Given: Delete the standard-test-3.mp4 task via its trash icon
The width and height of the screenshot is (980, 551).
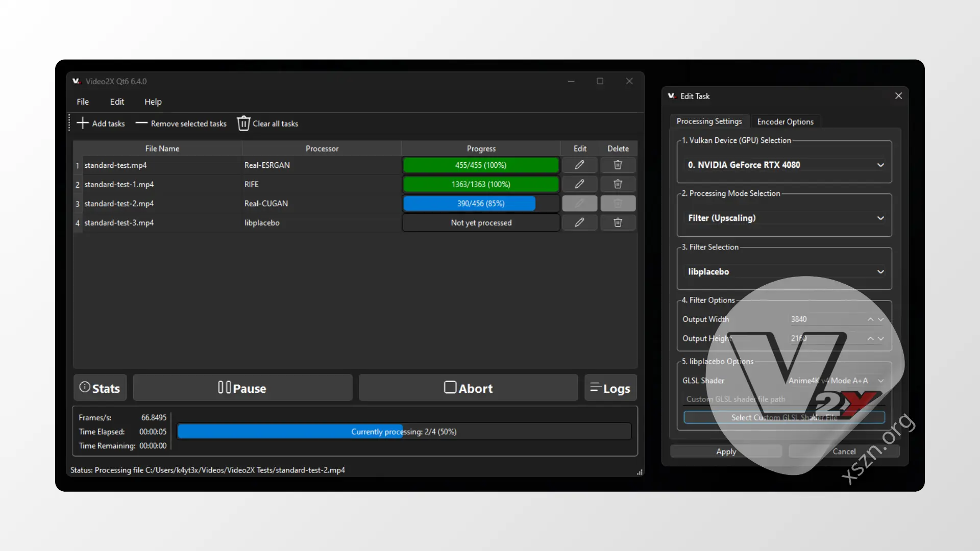Looking at the screenshot, I should pos(618,222).
